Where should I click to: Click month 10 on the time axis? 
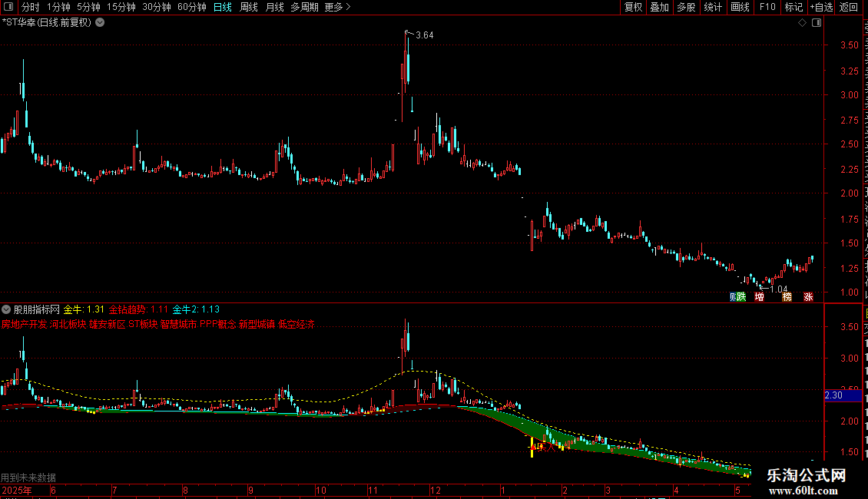[x=321, y=490]
